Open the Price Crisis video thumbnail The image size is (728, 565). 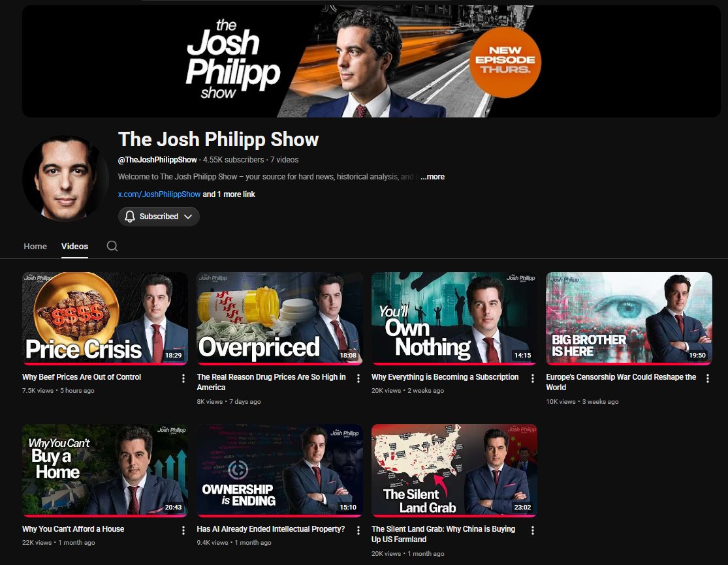pos(105,318)
